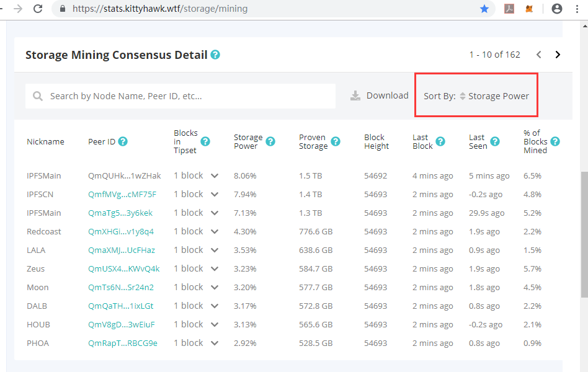Open the MetaMask fox extension
This screenshot has width=588, height=372.
point(529,9)
